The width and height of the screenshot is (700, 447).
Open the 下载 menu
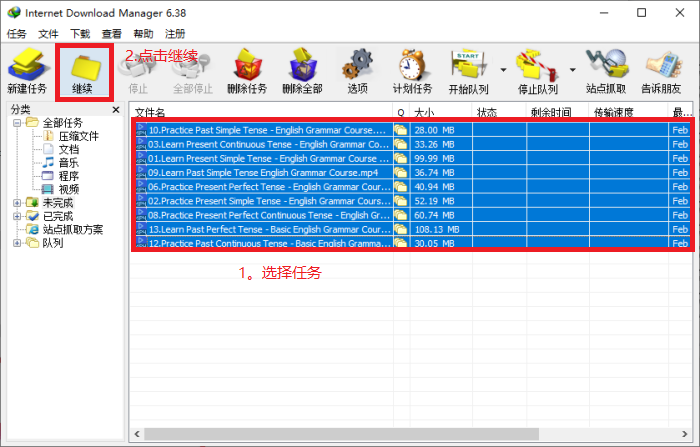tap(80, 33)
